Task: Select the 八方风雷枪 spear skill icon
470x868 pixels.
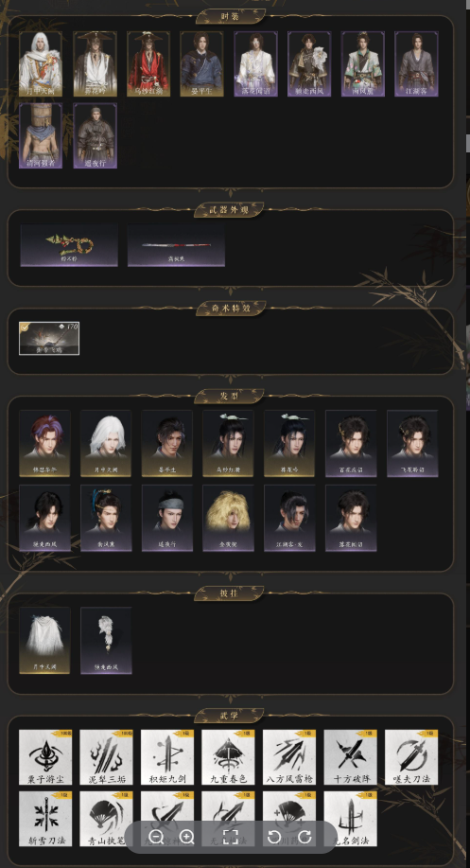Action: click(x=289, y=757)
